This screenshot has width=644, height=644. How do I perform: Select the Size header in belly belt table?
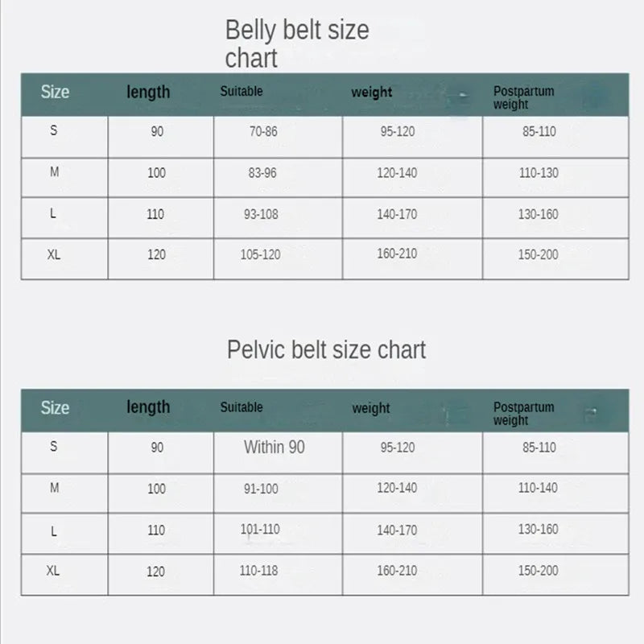[55, 92]
